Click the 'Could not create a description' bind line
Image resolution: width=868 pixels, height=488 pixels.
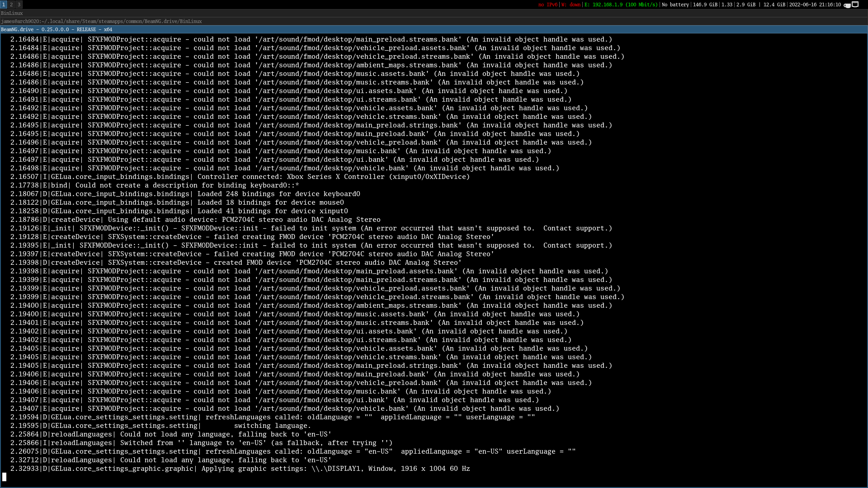[x=155, y=185]
